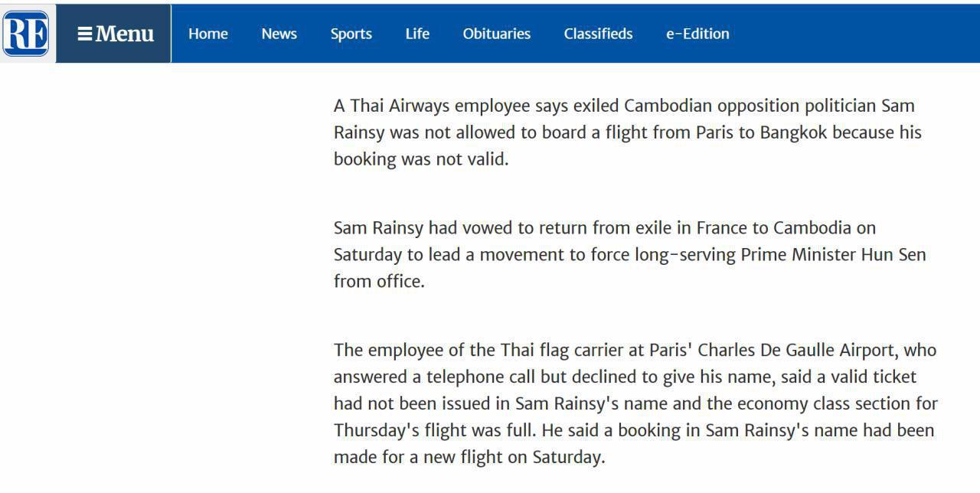This screenshot has height=493, width=980.
Task: Select Sports in the navigation bar
Action: coord(351,34)
